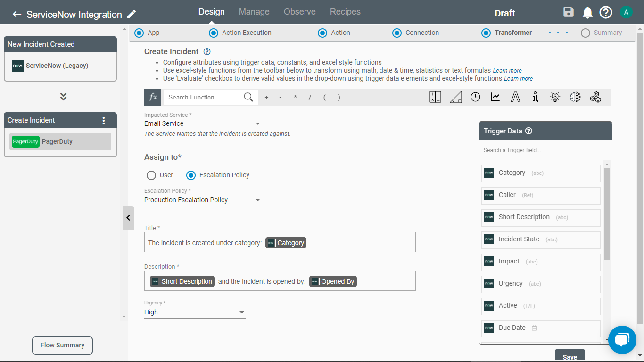
Task: Click double chevron between flow steps
Action: (63, 97)
